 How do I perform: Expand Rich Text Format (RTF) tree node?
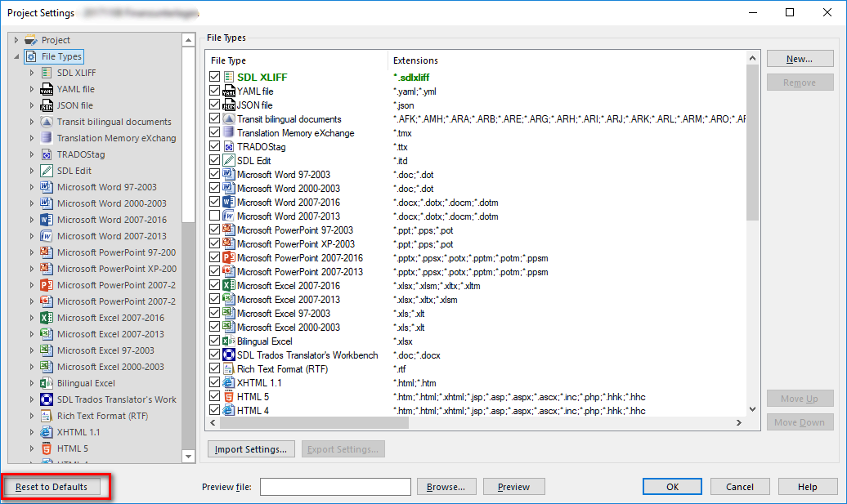pyautogui.click(x=31, y=416)
